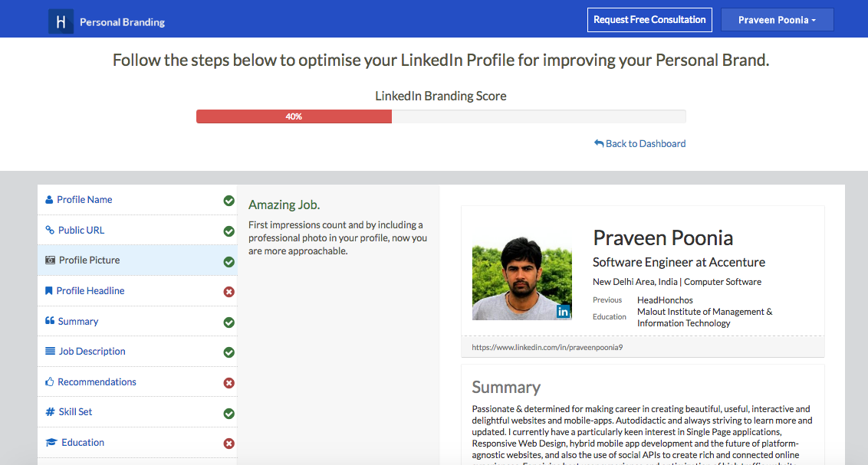
Task: Click the Amazing Job heading
Action: (x=284, y=205)
